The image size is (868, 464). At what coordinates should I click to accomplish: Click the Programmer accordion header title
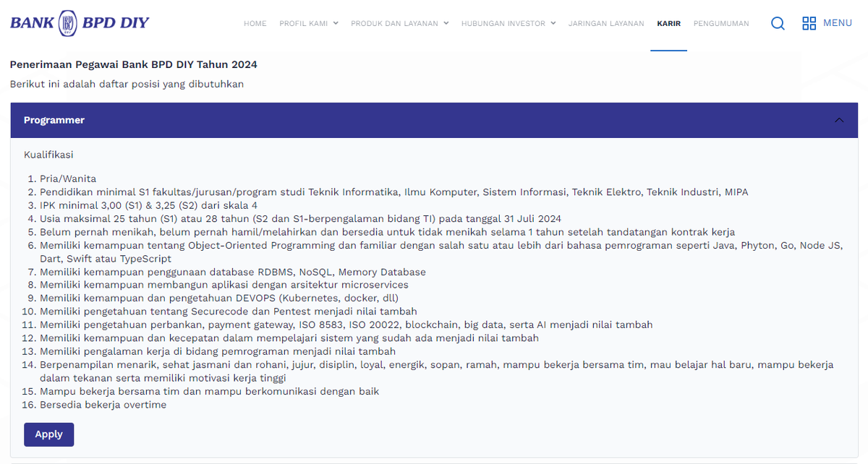(x=54, y=120)
